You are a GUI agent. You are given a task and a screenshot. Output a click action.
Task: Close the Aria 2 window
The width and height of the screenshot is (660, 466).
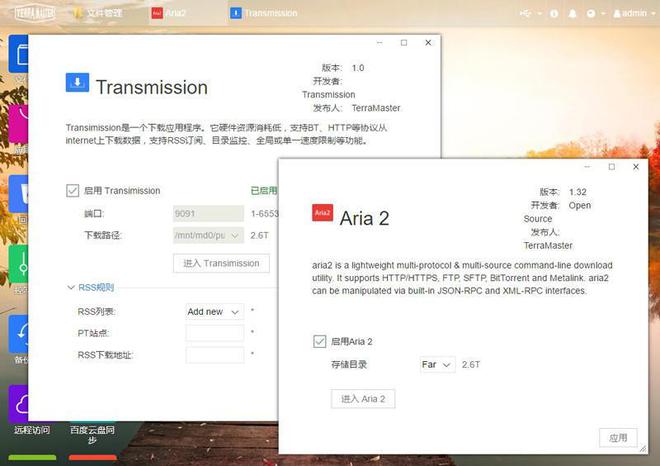[636, 167]
